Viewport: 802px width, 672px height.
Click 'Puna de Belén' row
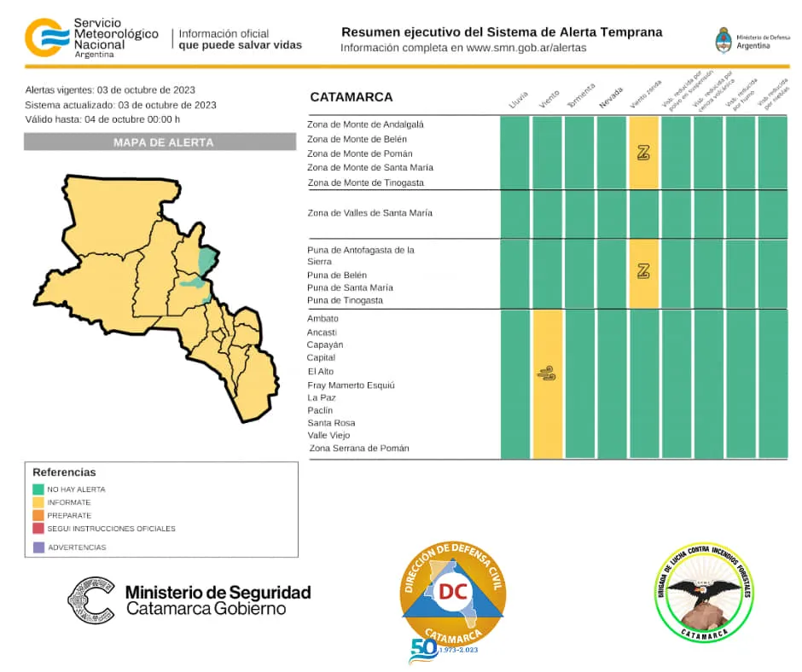point(336,275)
